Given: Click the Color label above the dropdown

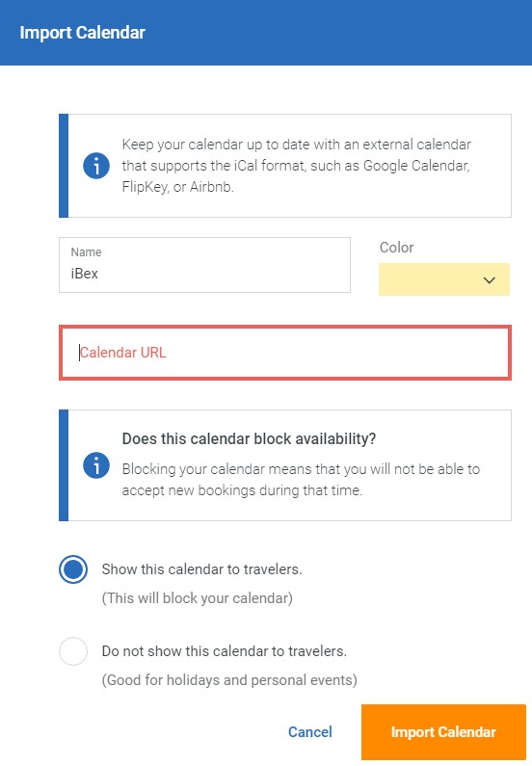Looking at the screenshot, I should (397, 248).
